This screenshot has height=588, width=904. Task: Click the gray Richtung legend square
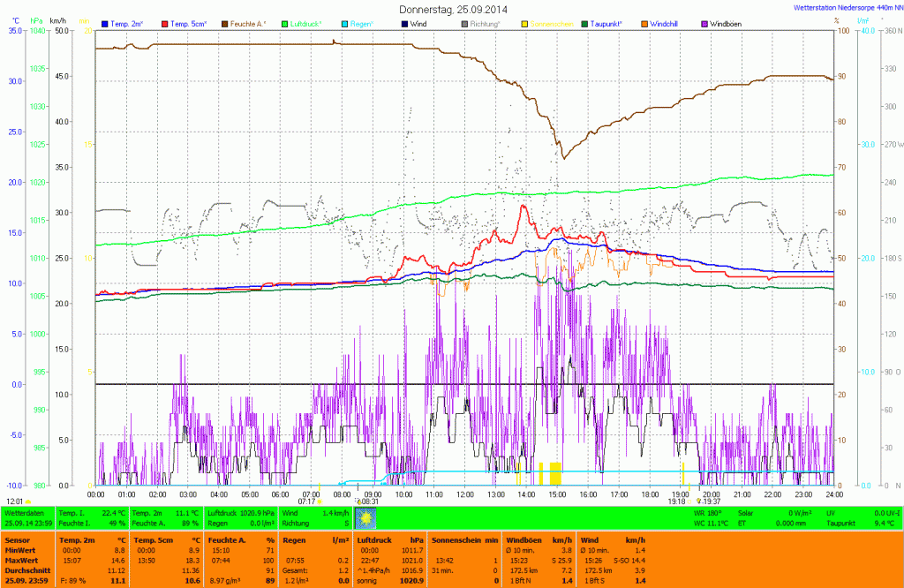pos(464,23)
